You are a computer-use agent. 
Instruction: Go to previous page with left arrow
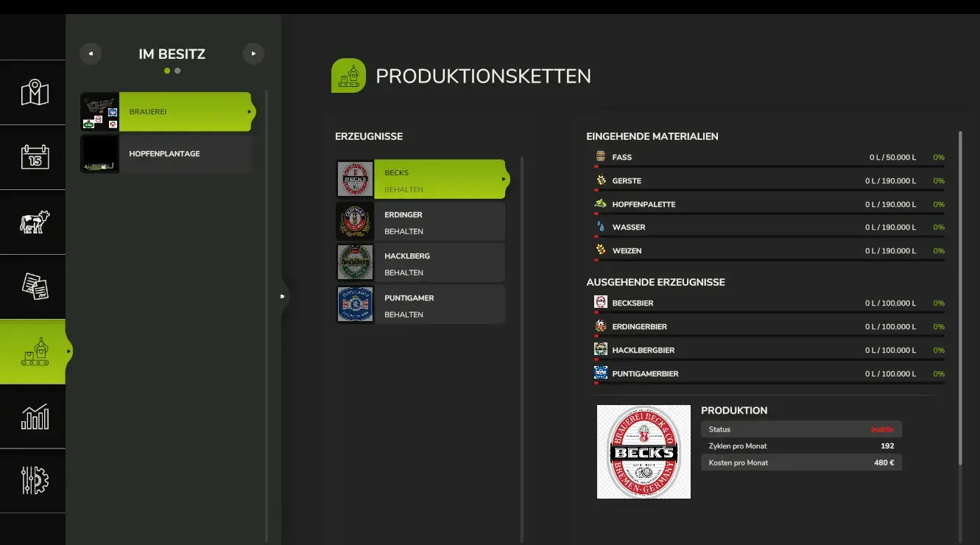coord(91,54)
